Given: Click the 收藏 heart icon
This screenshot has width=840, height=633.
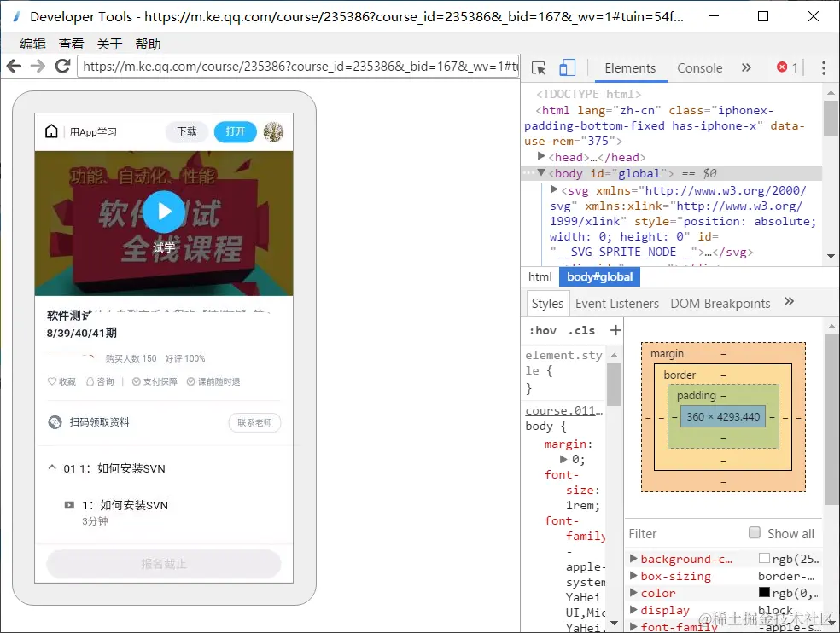Looking at the screenshot, I should (x=52, y=381).
